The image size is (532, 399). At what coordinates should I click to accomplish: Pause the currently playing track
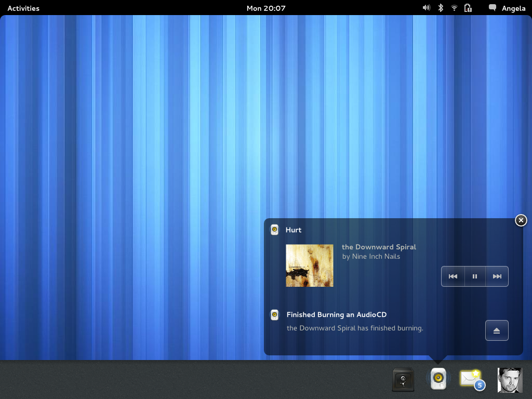[474, 276]
